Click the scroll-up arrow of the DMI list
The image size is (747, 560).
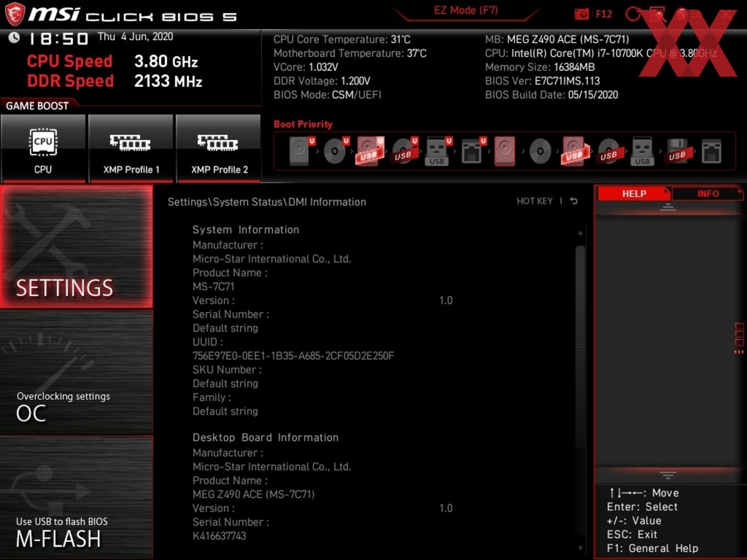coord(580,233)
